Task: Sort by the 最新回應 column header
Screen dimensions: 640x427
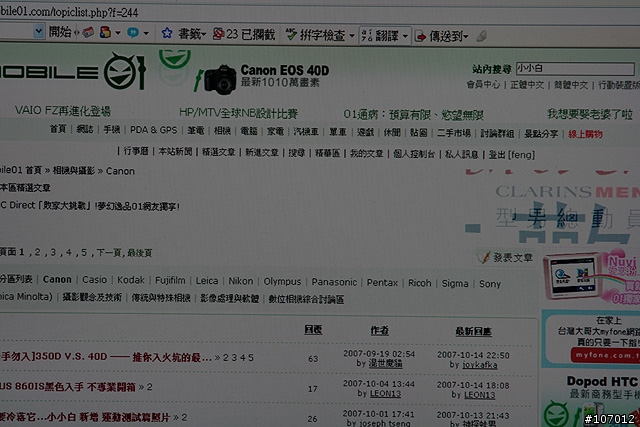Action: [x=473, y=331]
